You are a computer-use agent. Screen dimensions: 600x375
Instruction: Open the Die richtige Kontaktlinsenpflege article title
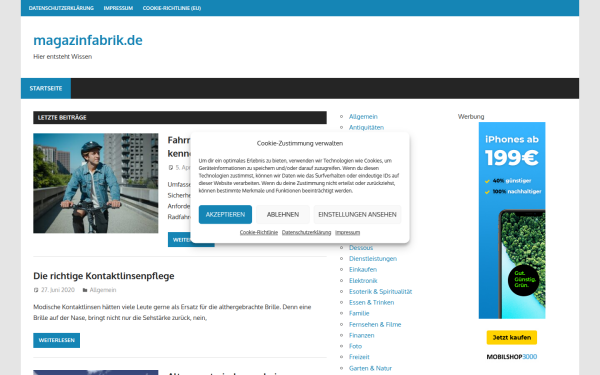pos(104,276)
